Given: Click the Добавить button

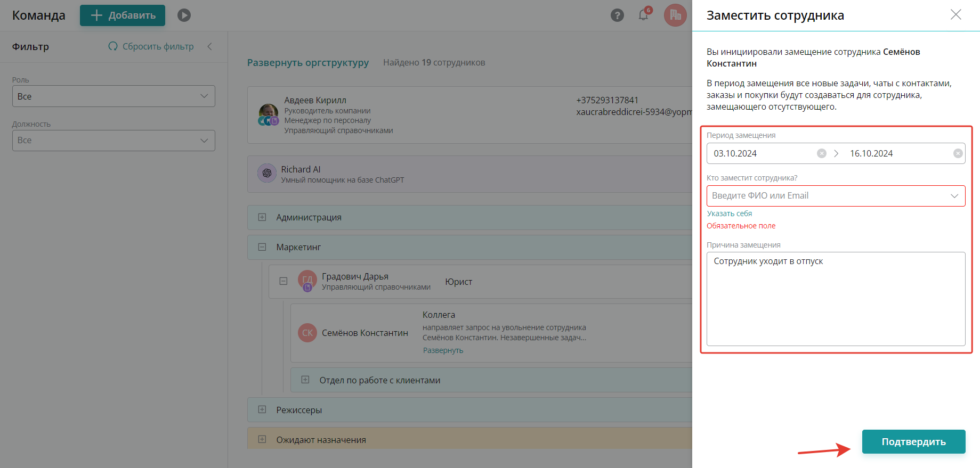Looking at the screenshot, I should click(123, 15).
